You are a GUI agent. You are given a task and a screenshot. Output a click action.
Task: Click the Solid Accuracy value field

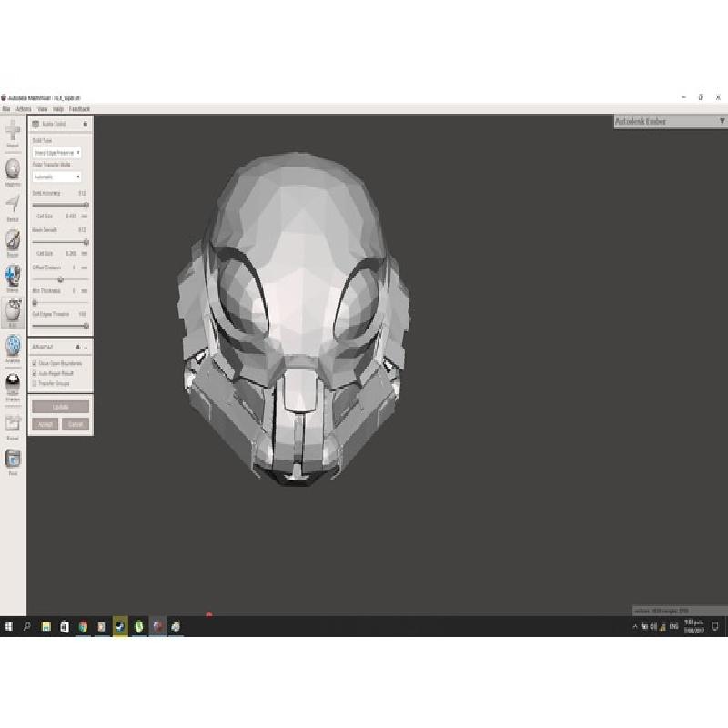click(82, 193)
